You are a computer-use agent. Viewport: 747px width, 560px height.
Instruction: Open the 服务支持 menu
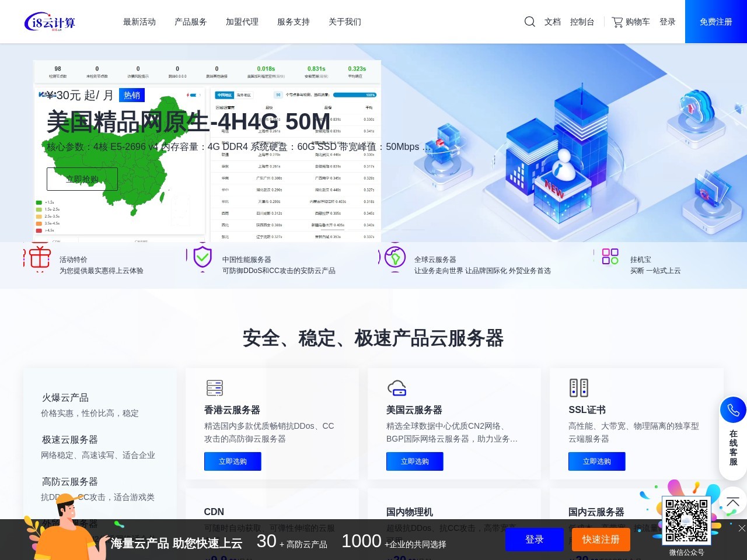(x=293, y=22)
